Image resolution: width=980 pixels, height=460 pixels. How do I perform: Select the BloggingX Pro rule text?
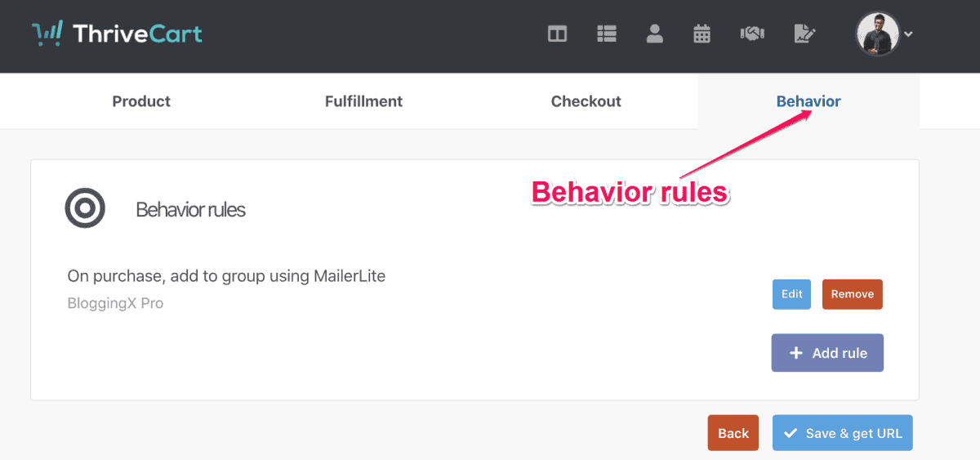115,303
